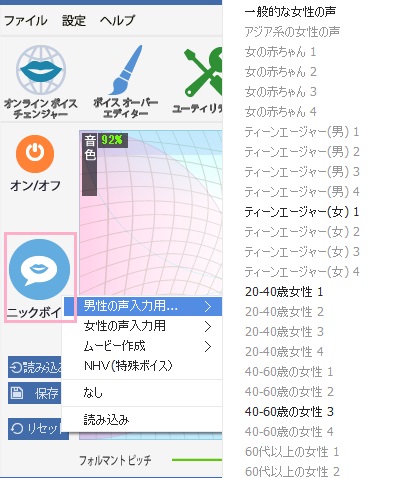Click the load icon on 読み込み button
The width and height of the screenshot is (399, 478).
[16, 367]
